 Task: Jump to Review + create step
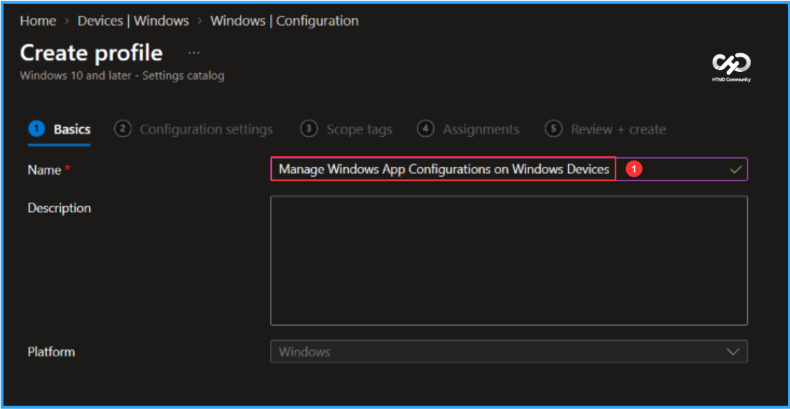click(x=606, y=129)
